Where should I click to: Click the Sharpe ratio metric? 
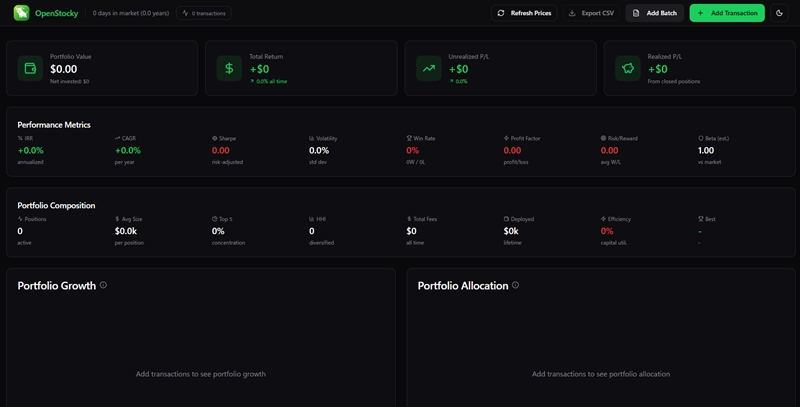pyautogui.click(x=221, y=150)
